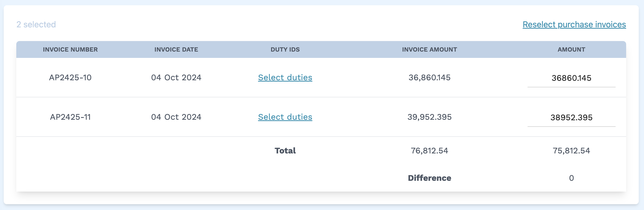Click the invoice date of AP2425-11

pyautogui.click(x=176, y=117)
